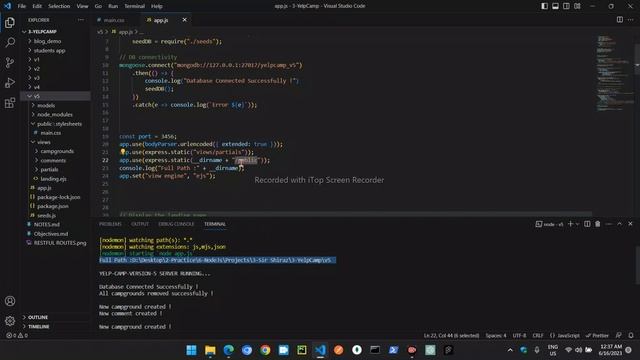
Task: Change encoding via UTF-8 status item
Action: click(x=519, y=336)
